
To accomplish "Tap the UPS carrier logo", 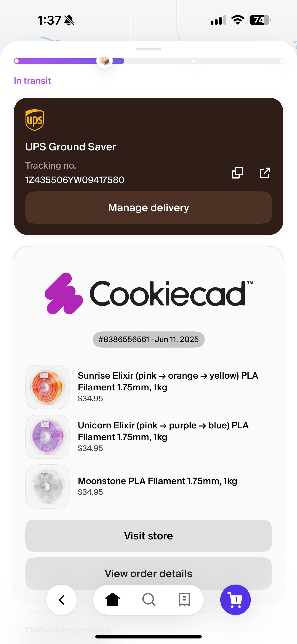I will pyautogui.click(x=35, y=120).
